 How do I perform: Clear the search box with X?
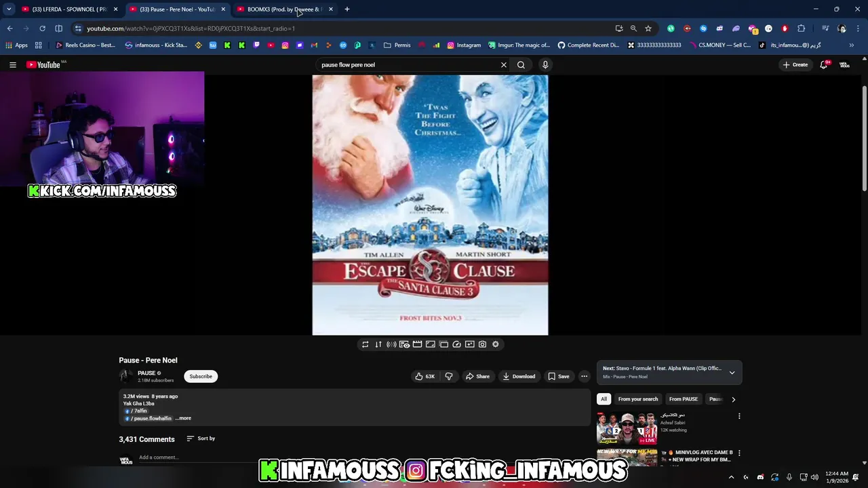(x=503, y=65)
